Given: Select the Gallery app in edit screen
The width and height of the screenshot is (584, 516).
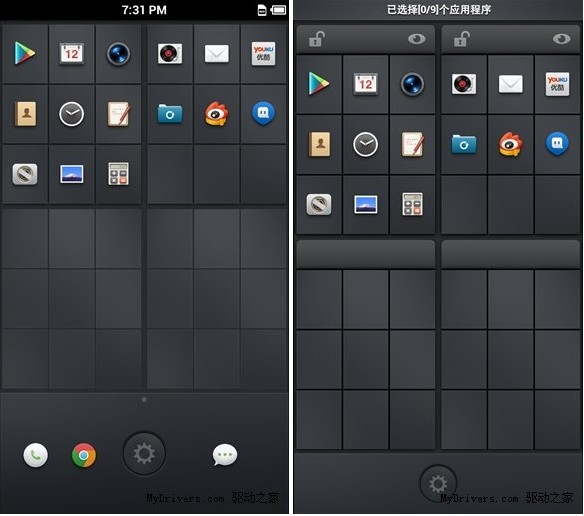Looking at the screenshot, I should click(x=365, y=204).
